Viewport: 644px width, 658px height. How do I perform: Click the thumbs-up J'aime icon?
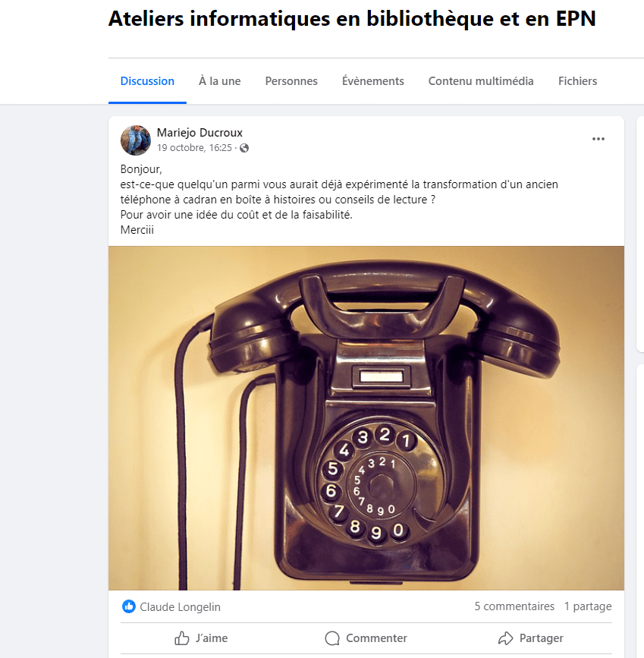pos(181,638)
